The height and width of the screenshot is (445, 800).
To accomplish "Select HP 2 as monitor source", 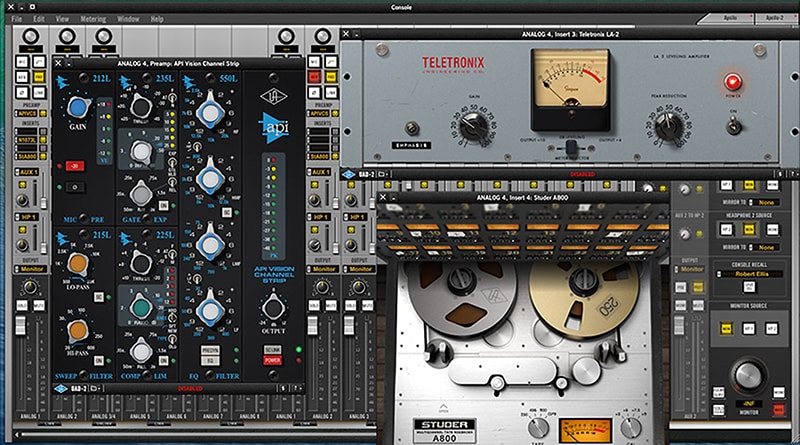I will pos(771,328).
